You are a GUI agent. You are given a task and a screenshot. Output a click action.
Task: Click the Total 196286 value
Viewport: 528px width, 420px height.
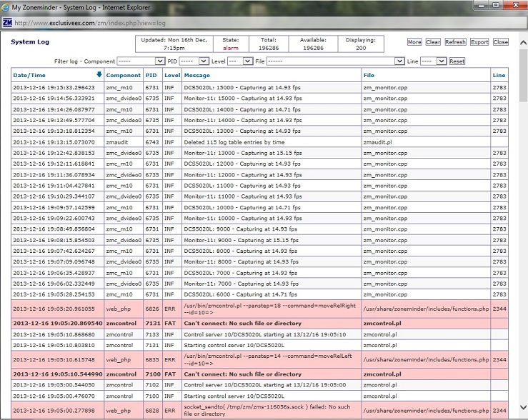pos(269,48)
